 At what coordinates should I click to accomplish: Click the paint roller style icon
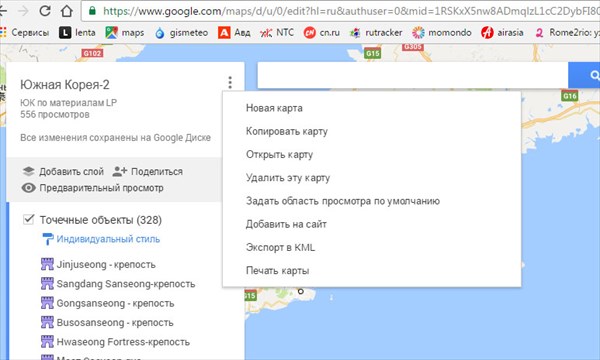point(48,239)
